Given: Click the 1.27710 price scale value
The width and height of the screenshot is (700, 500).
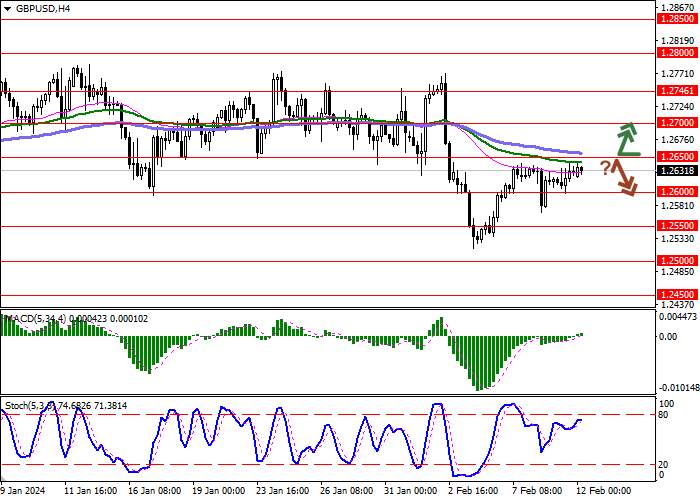Looking at the screenshot, I should point(678,74).
